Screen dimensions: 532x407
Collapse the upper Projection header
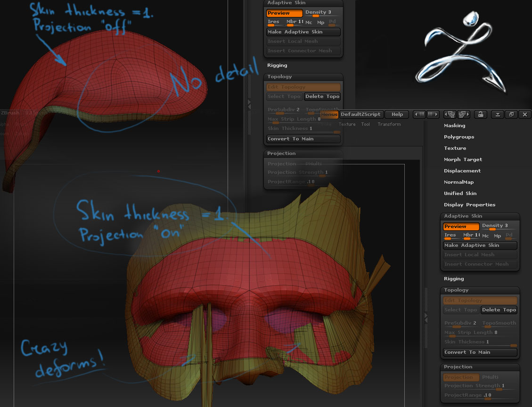303,153
